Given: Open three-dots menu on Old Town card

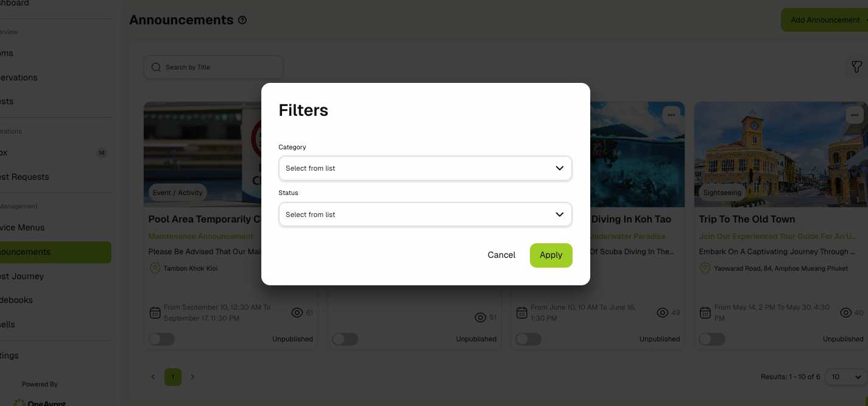Looking at the screenshot, I should coord(855,115).
